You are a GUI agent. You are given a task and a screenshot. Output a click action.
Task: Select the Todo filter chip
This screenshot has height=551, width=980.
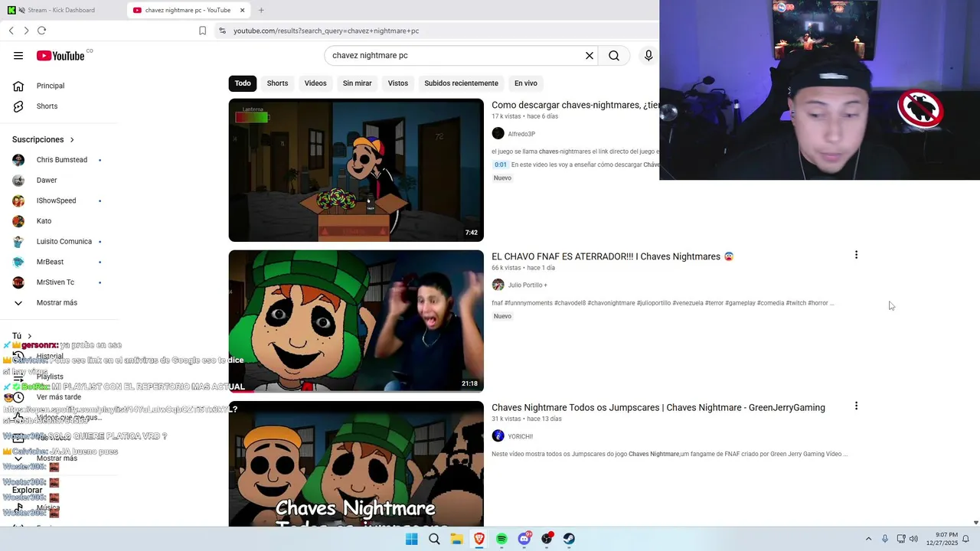pos(243,83)
